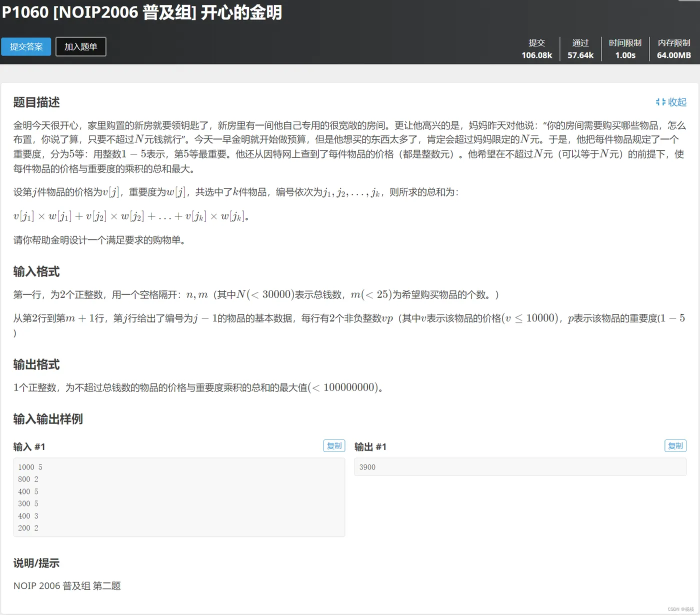Collapse the problem description with 收起
Image resolution: width=700 pixels, height=615 pixels.
tap(671, 102)
